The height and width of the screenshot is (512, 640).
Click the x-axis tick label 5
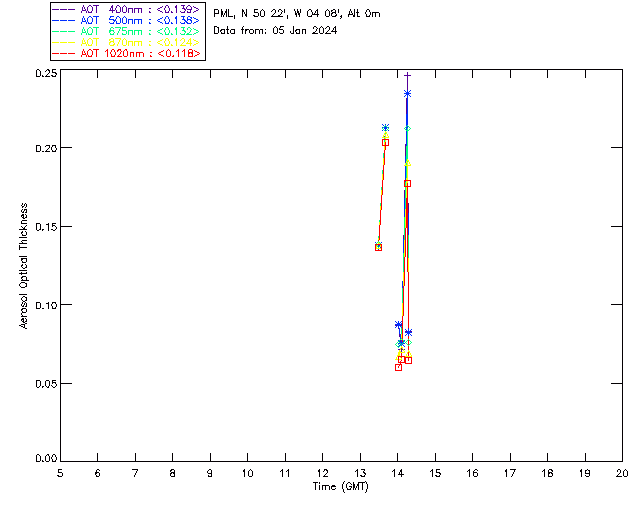pos(60,473)
